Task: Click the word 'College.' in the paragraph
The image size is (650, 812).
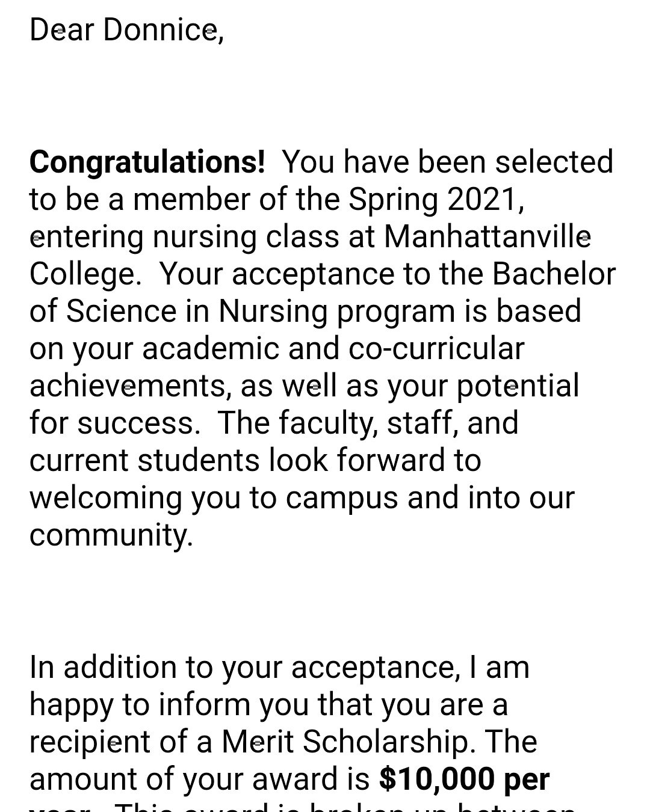Action: 85,274
